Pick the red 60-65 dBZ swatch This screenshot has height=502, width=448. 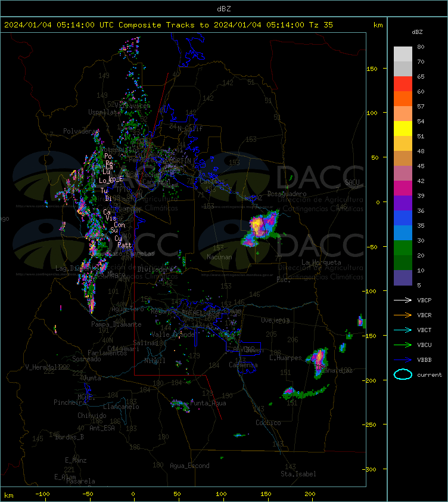(403, 83)
